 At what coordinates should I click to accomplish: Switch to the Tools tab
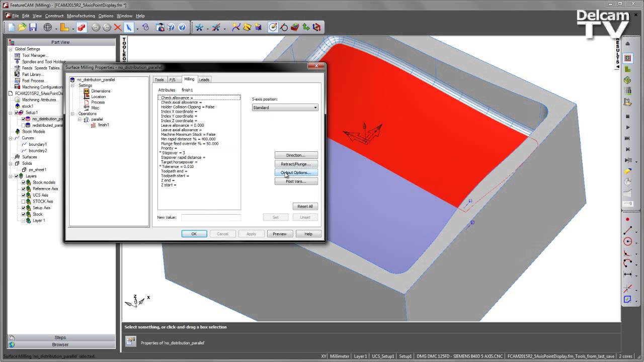[159, 79]
